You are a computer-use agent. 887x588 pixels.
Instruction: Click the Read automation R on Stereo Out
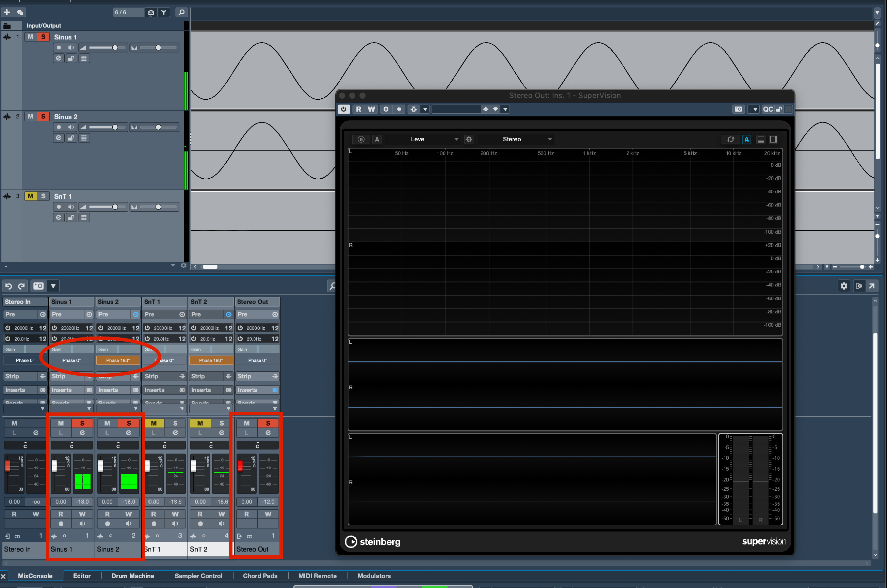(x=246, y=514)
